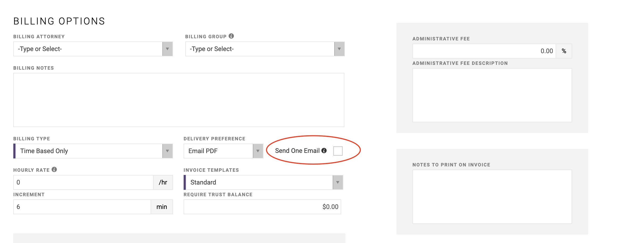The height and width of the screenshot is (243, 644).
Task: Click the Notes to Print on Invoice box
Action: [492, 197]
